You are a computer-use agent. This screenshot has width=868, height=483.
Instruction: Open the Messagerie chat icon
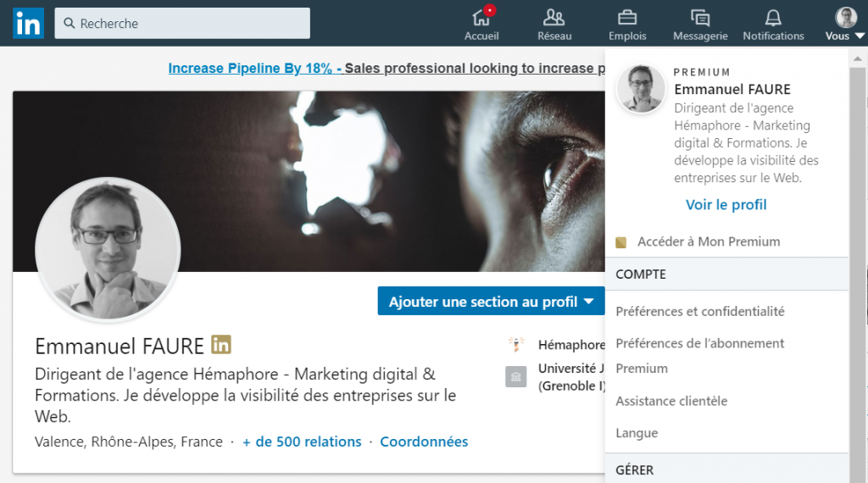[x=700, y=18]
